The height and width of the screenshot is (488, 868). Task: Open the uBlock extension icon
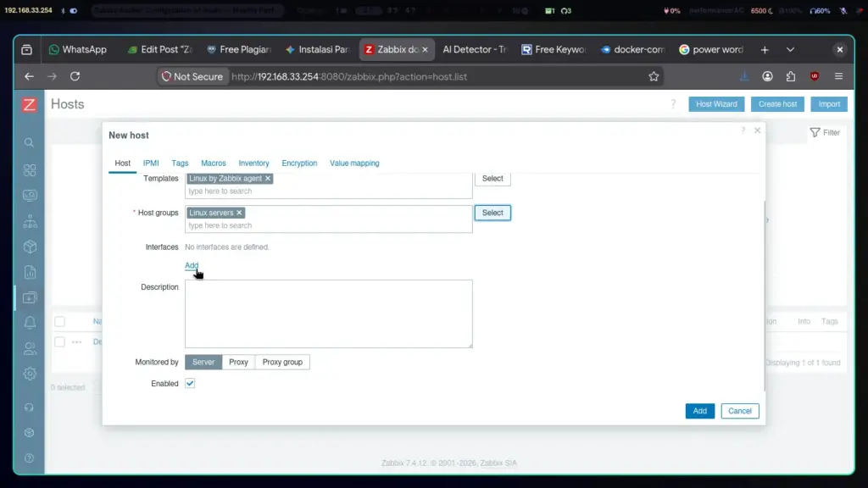(x=815, y=76)
